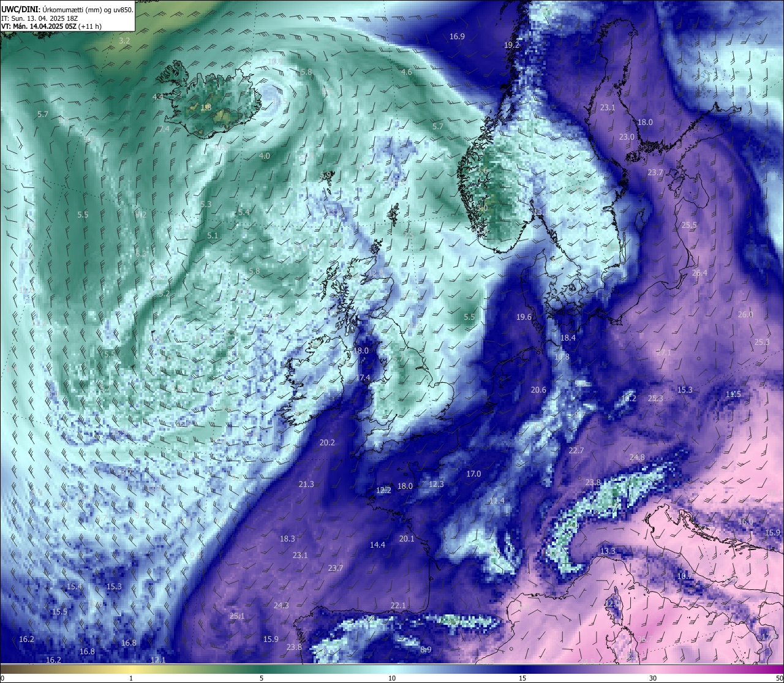Viewport: 784px width, 683px height.
Task: Click the colorbar tick label '10'
Action: pos(392,678)
